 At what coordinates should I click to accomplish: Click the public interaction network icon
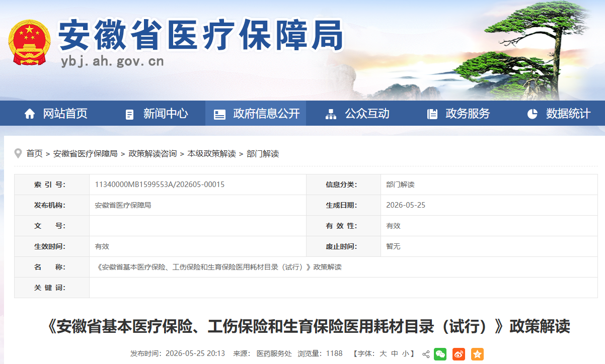pyautogui.click(x=331, y=114)
